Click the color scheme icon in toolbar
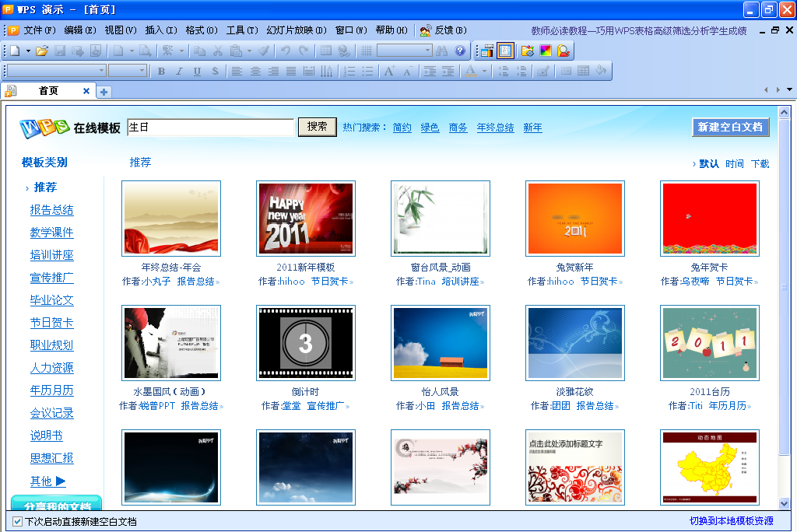Screen dimensions: 797x532 [x=546, y=51]
